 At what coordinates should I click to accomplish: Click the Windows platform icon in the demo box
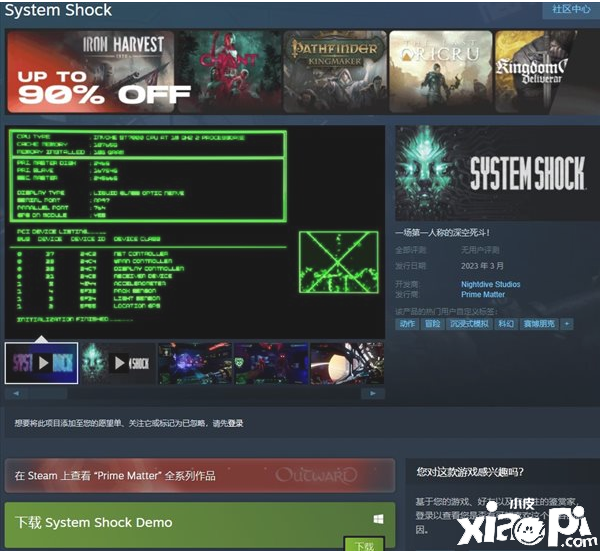[378, 519]
